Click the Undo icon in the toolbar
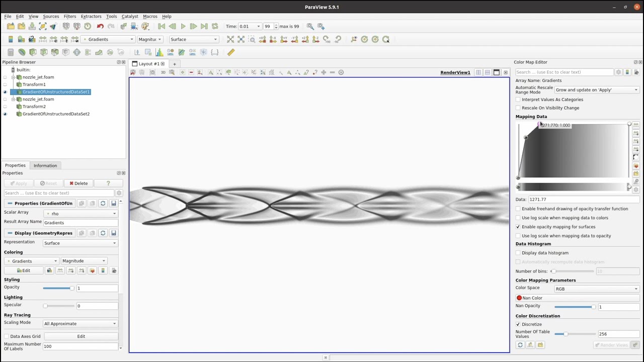The height and width of the screenshot is (362, 644). [100, 26]
